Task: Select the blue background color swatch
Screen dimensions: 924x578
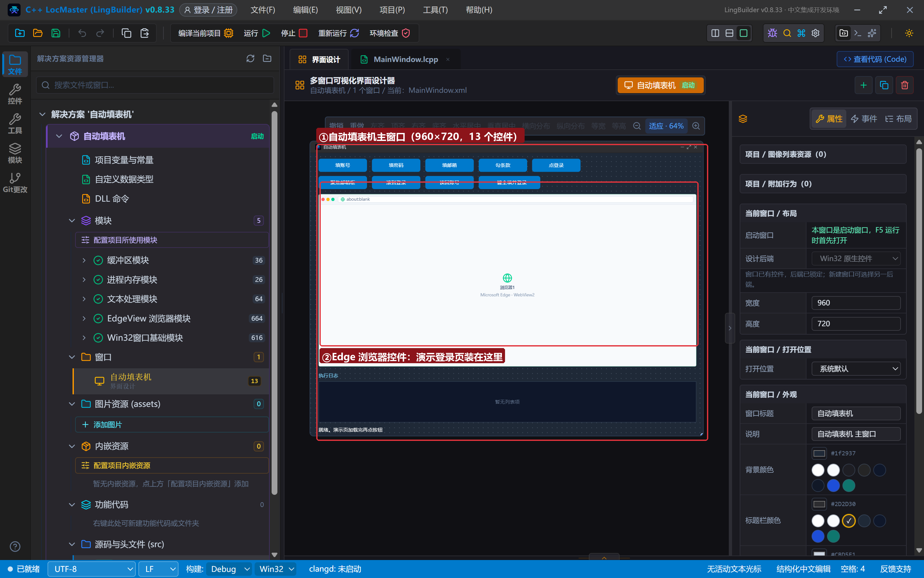Action: pyautogui.click(x=833, y=486)
